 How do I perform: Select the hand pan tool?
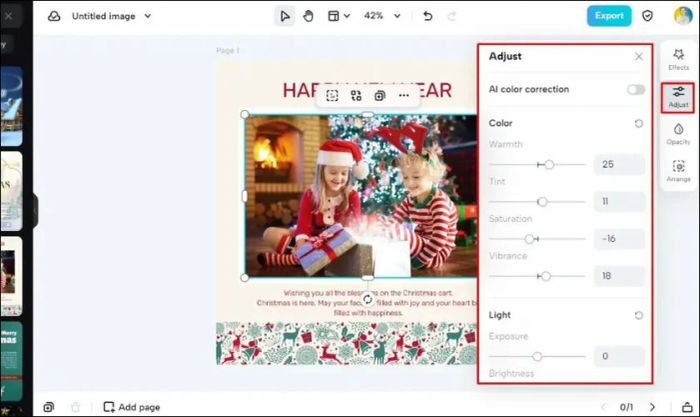(x=308, y=17)
